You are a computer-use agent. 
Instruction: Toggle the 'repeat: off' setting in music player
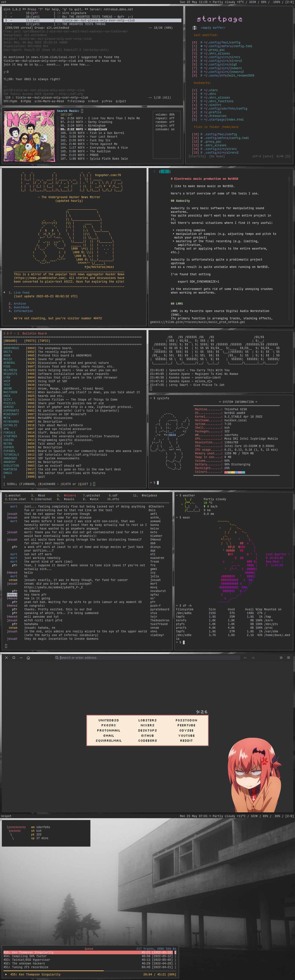(x=165, y=118)
